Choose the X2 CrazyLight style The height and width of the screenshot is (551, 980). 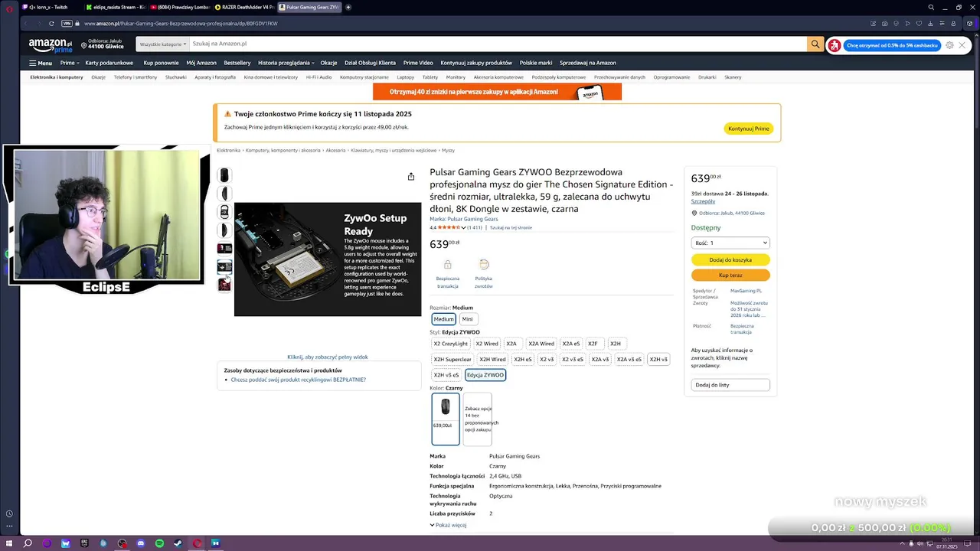pos(451,344)
